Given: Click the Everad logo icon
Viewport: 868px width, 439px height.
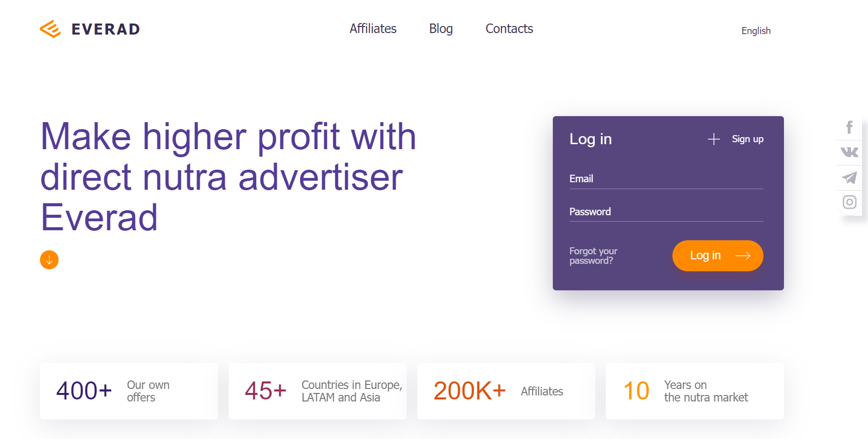Looking at the screenshot, I should [50, 29].
